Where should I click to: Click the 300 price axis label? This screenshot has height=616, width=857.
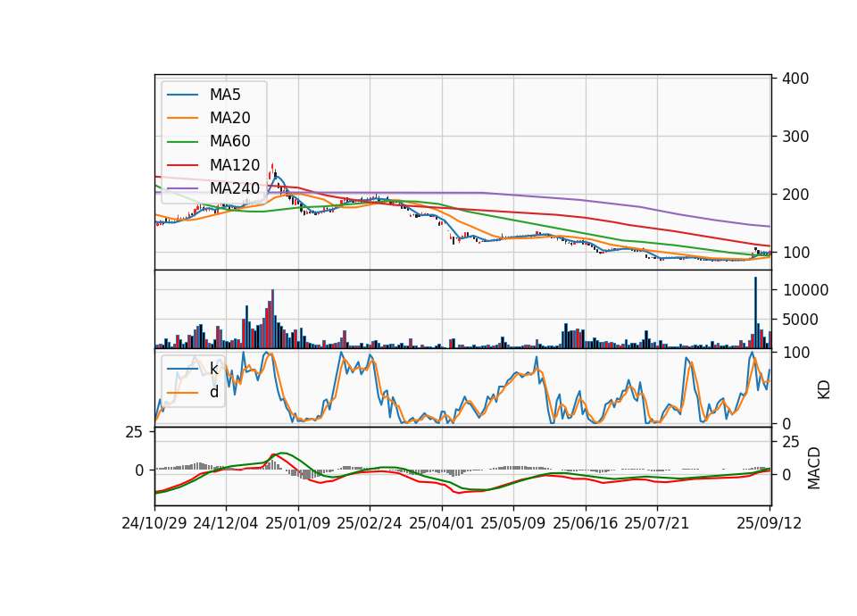(795, 137)
